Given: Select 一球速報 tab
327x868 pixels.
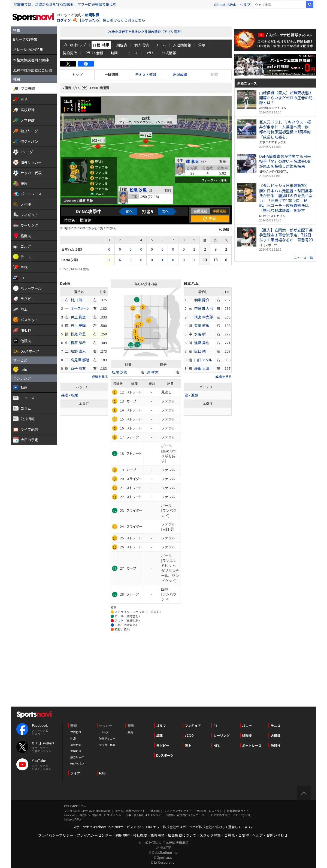Looking at the screenshot, I should pyautogui.click(x=111, y=74).
